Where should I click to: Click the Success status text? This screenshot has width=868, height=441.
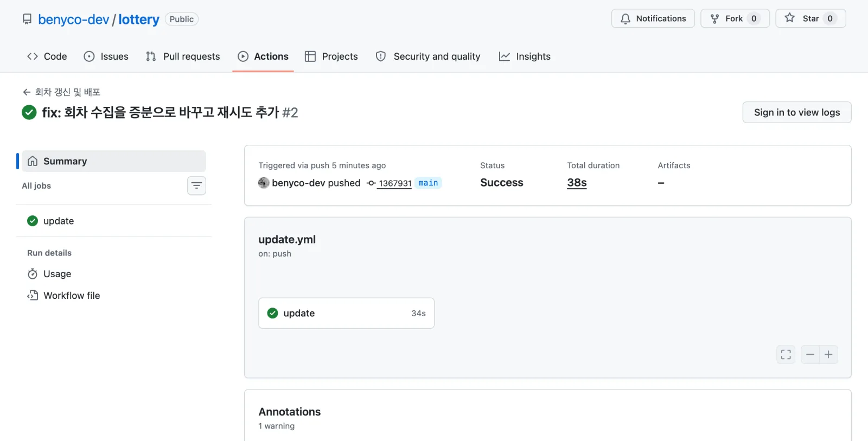tap(502, 183)
